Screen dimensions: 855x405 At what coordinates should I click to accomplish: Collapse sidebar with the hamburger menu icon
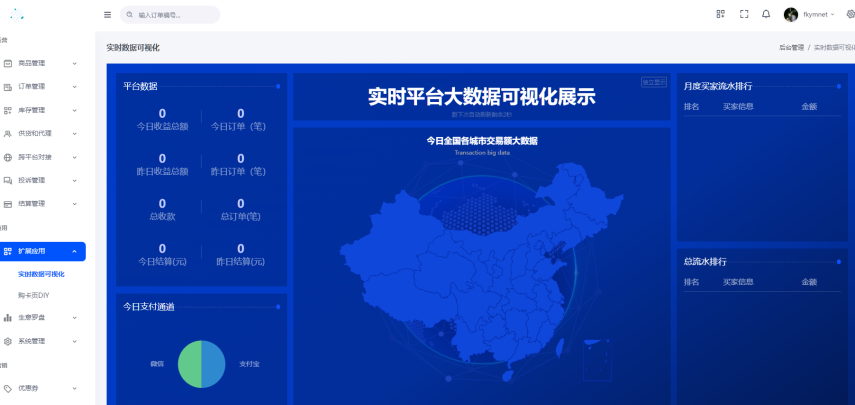coord(107,15)
